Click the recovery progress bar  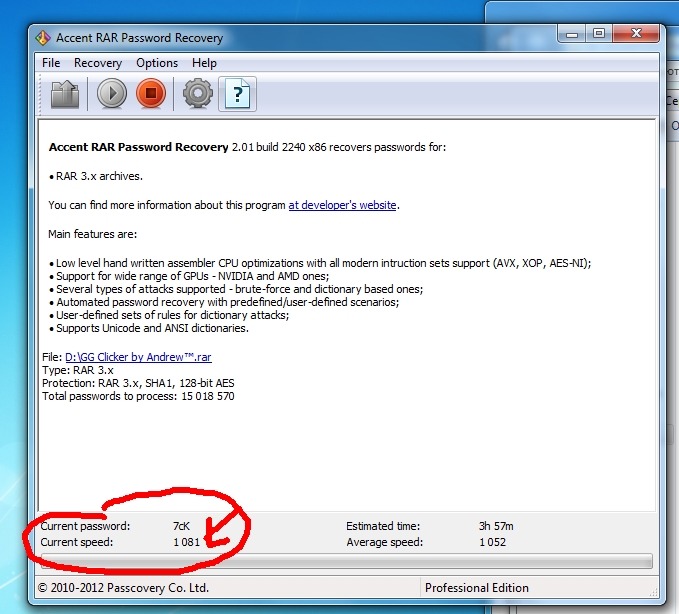pos(346,562)
